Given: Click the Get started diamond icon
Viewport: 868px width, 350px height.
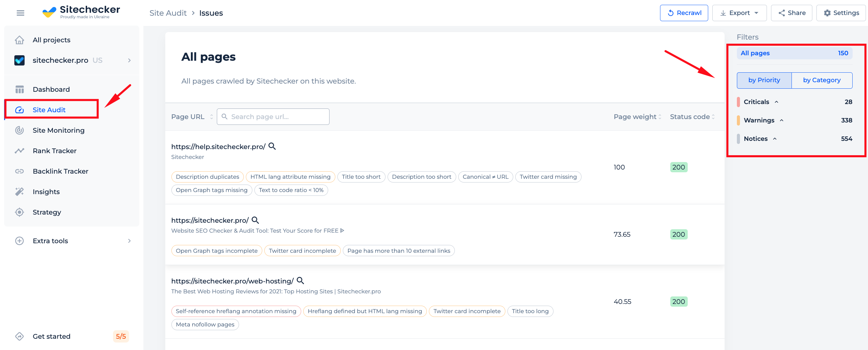Looking at the screenshot, I should point(19,336).
